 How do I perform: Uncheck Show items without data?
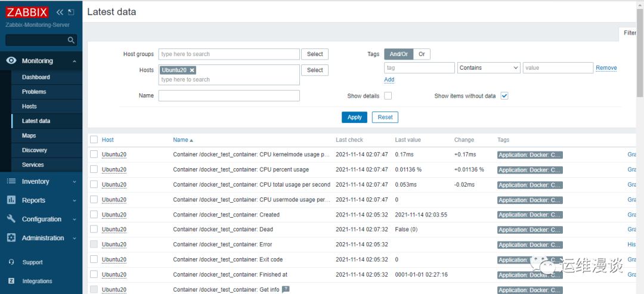(505, 95)
